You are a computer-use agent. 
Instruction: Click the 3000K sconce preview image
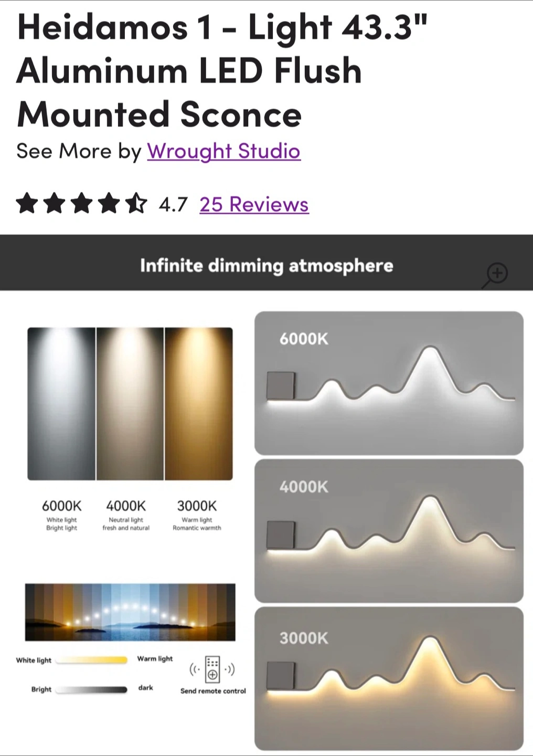coord(389,678)
